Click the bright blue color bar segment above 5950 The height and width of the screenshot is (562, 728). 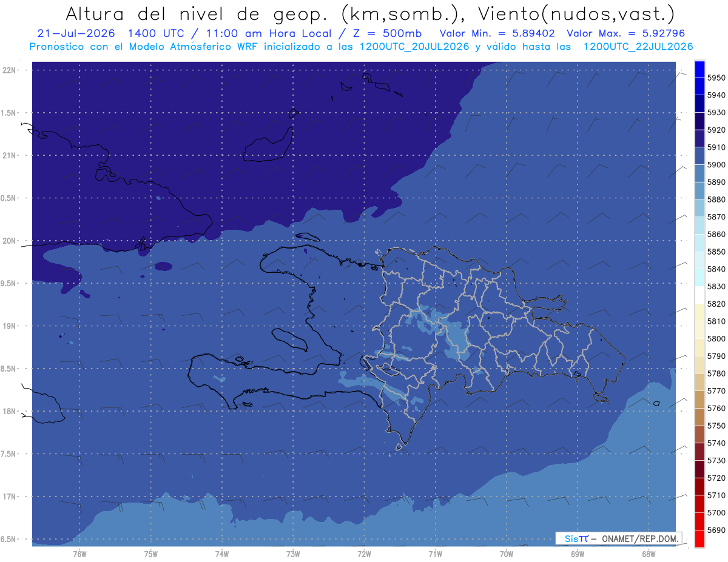coord(699,69)
